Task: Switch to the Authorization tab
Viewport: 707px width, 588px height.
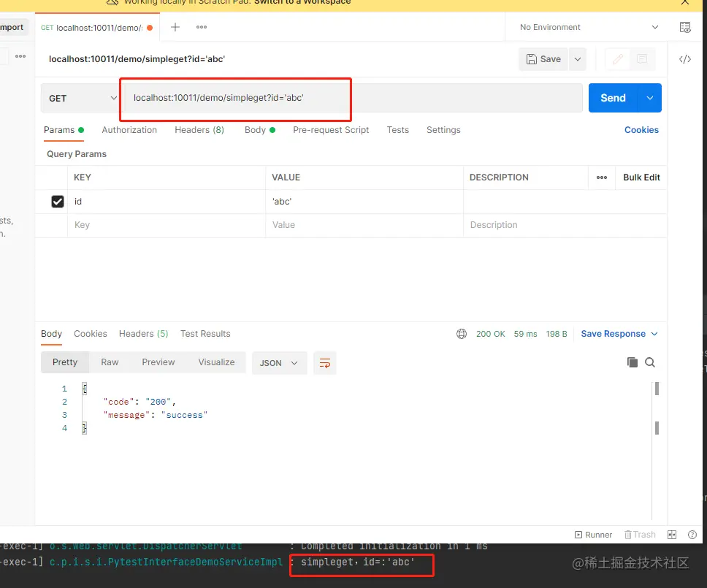Action: coord(129,130)
